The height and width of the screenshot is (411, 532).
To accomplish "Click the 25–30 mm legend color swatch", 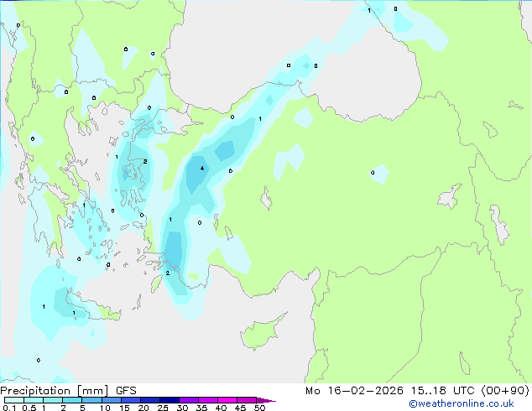I will pyautogui.click(x=169, y=400).
